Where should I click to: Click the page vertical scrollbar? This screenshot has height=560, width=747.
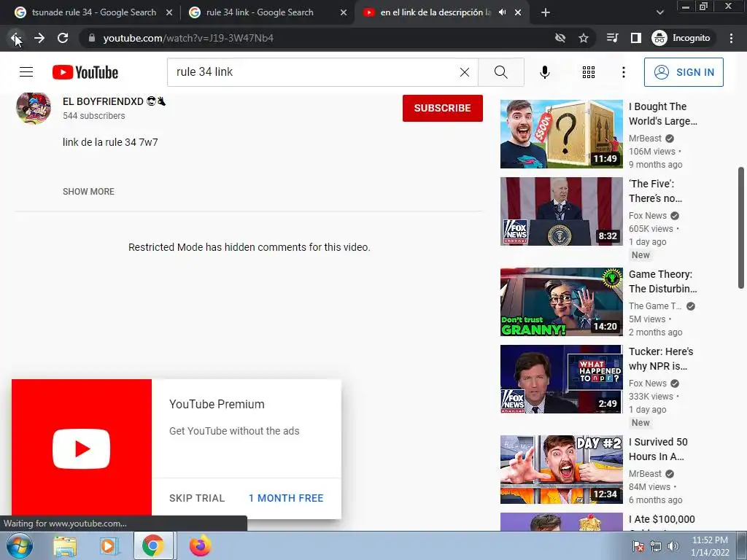click(x=741, y=227)
